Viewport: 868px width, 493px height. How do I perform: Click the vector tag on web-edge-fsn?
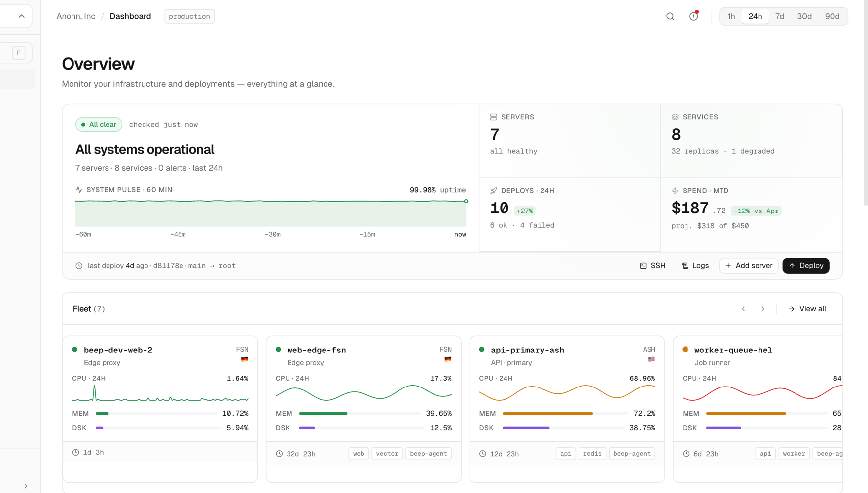pos(387,454)
